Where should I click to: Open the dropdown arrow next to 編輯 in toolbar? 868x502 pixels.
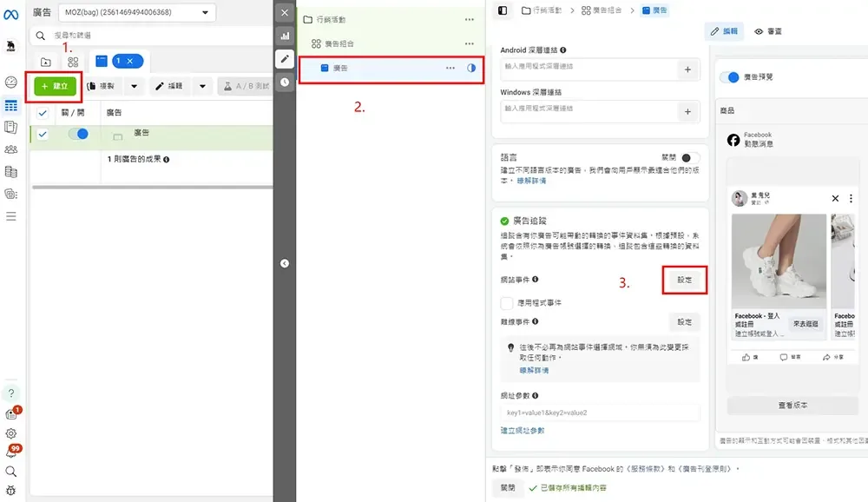pos(202,86)
